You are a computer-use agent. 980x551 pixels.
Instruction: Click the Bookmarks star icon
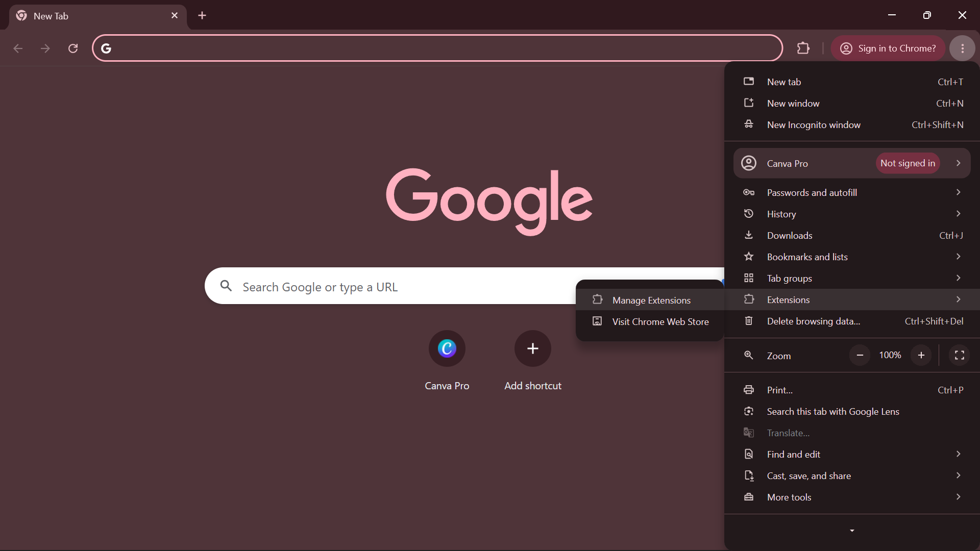(749, 257)
